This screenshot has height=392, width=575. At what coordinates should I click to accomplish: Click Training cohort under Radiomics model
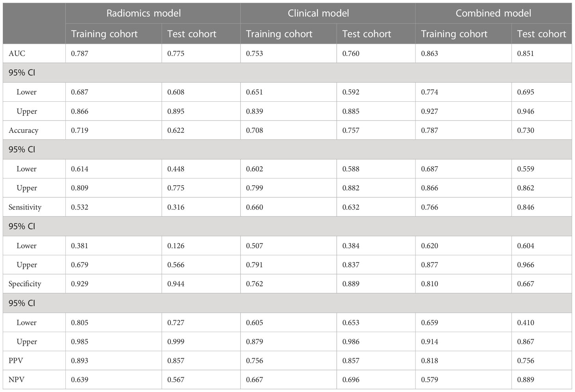point(104,34)
